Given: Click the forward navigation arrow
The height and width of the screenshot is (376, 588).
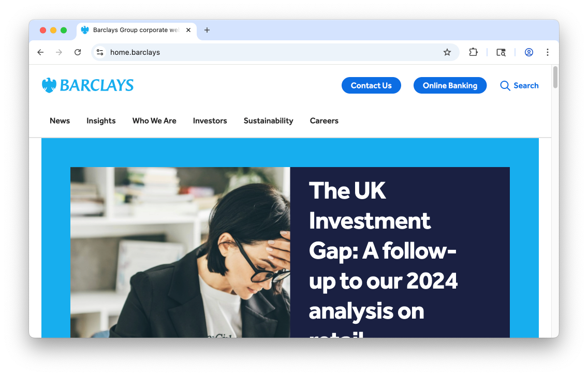Looking at the screenshot, I should 59,52.
